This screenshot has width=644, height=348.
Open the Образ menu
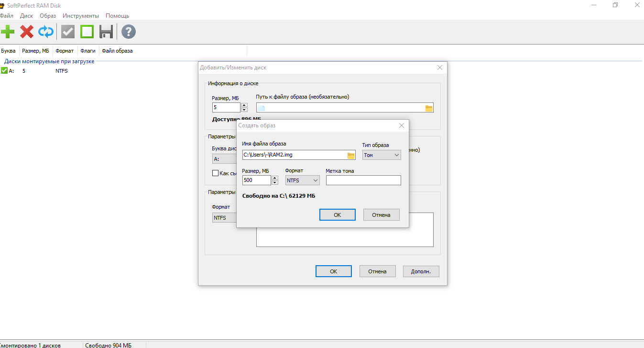tap(48, 16)
